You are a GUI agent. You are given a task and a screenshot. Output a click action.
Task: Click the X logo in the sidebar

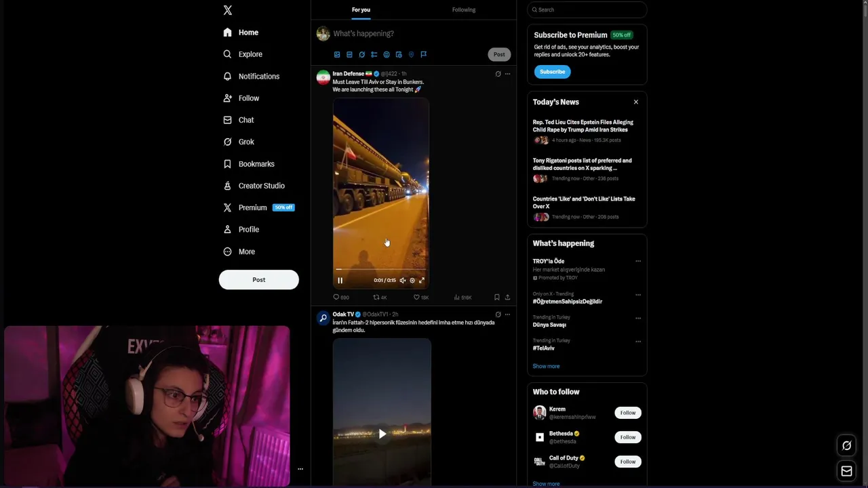coord(228,10)
